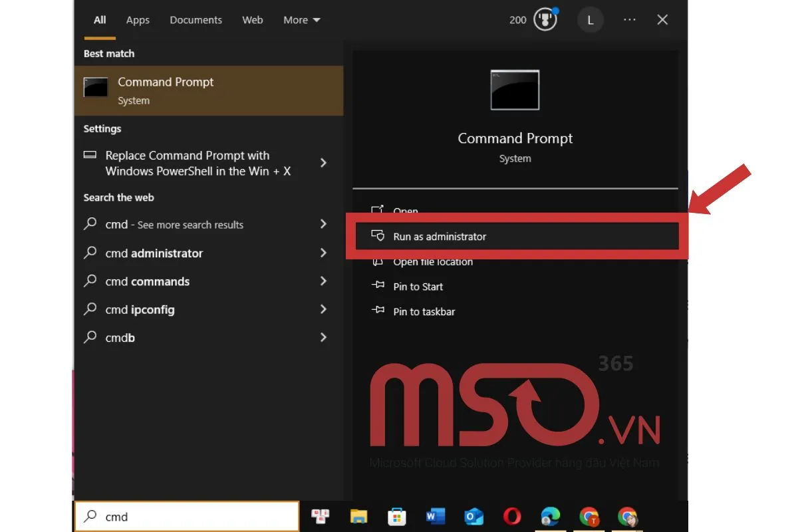Open the More filter dropdown
The height and width of the screenshot is (532, 798).
click(301, 20)
